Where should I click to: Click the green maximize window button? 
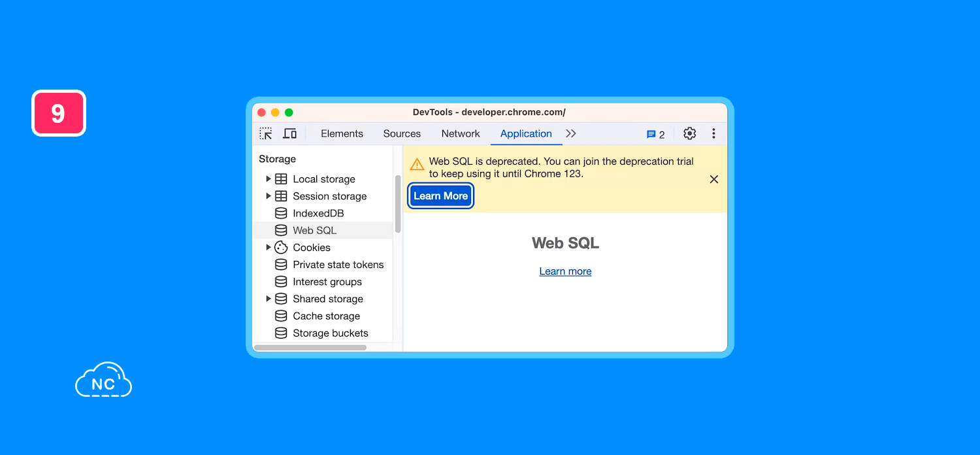click(289, 112)
